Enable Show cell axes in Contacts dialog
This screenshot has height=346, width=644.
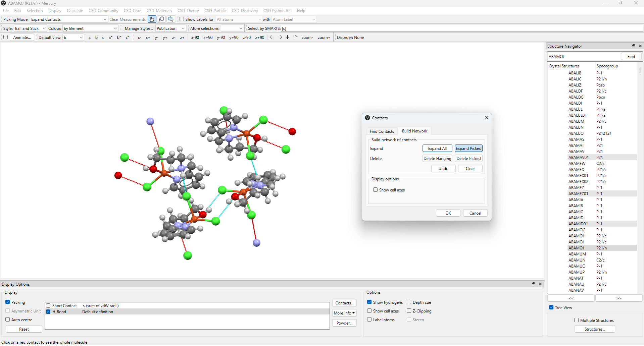376,190
